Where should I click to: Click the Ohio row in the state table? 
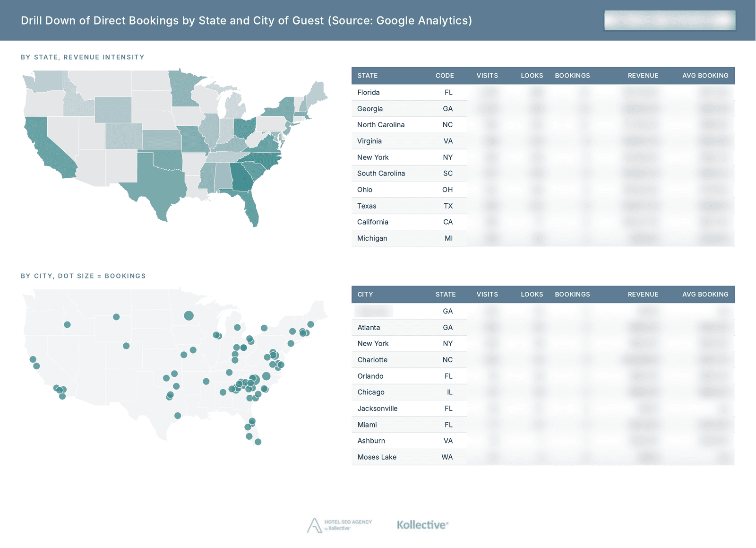pos(543,190)
